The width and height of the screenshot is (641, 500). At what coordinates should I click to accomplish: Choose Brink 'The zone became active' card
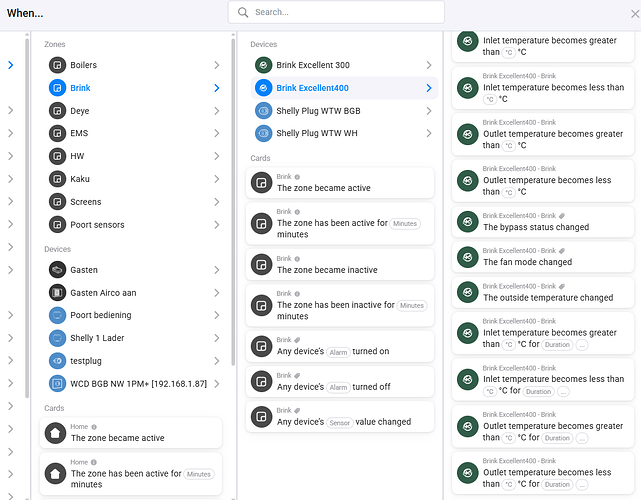(x=340, y=183)
